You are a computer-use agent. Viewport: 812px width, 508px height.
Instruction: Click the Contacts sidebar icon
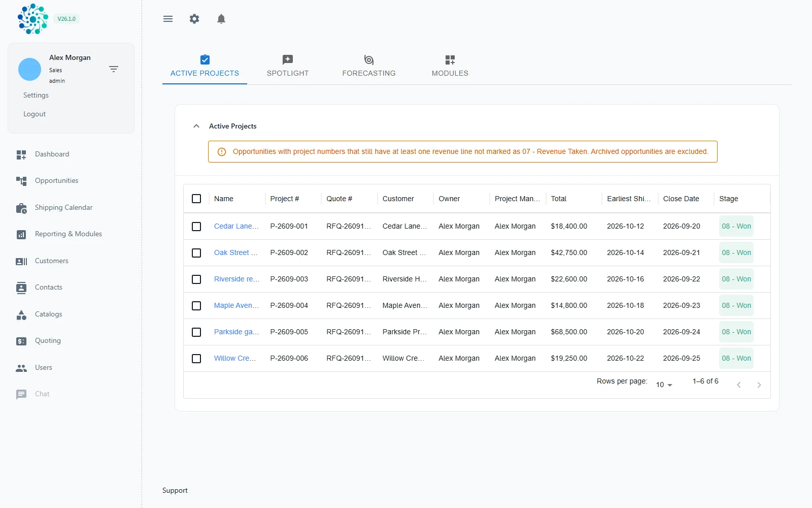click(21, 288)
